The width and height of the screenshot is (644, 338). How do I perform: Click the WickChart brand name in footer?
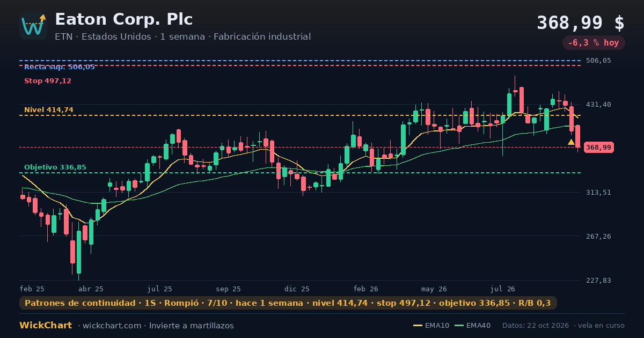pos(46,326)
